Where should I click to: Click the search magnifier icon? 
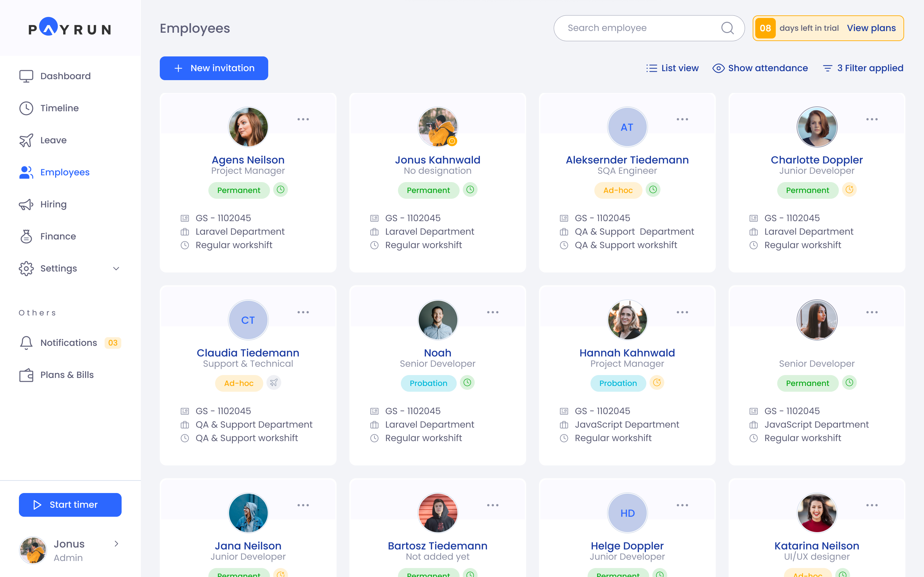click(x=727, y=28)
